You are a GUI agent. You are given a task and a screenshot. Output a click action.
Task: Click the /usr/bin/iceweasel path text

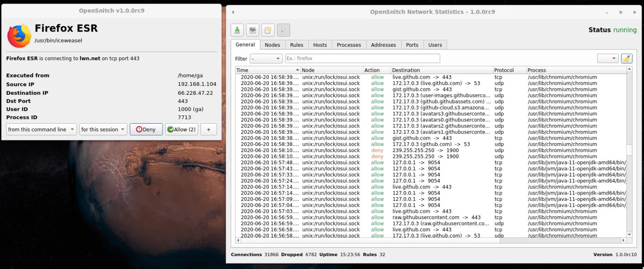click(x=58, y=41)
